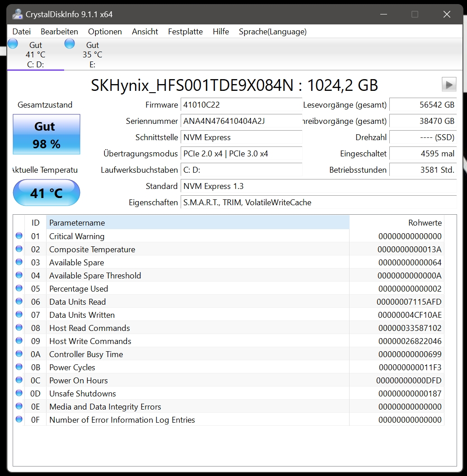Screen dimensions: 467x476
Task: Click the next disk arrow button
Action: click(x=449, y=85)
